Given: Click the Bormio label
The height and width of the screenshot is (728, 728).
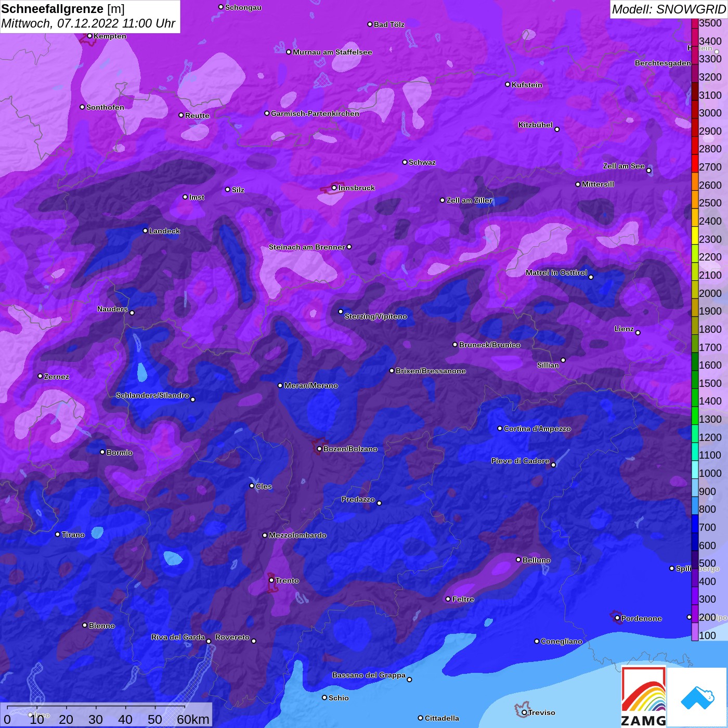Looking at the screenshot, I should click(120, 452).
